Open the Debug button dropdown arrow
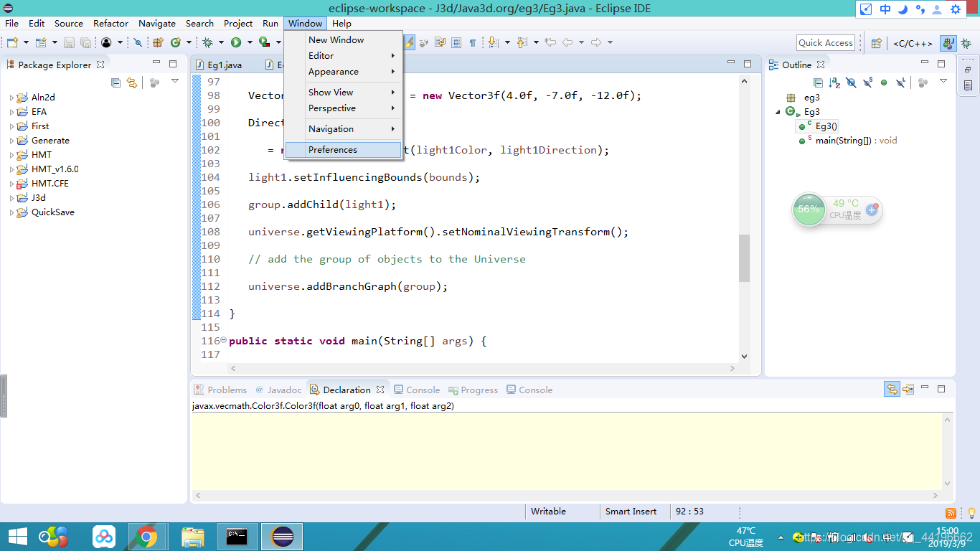 (x=221, y=42)
